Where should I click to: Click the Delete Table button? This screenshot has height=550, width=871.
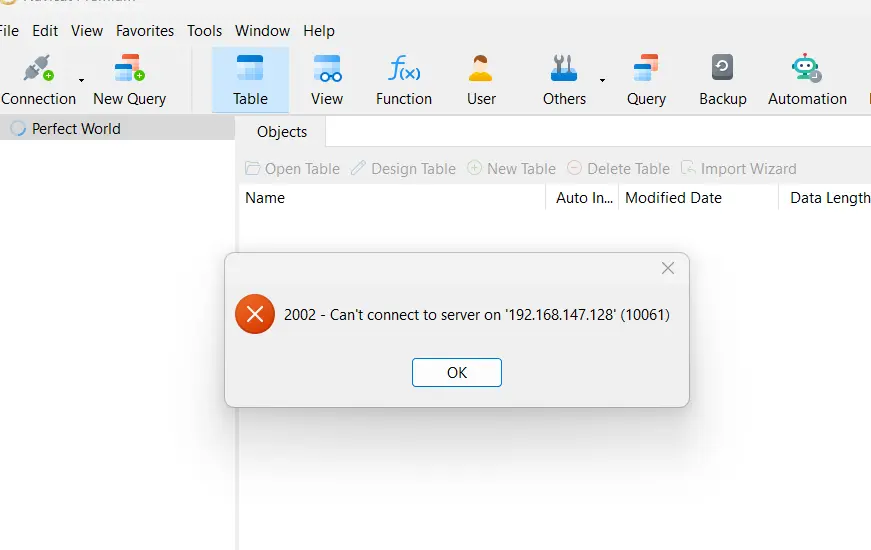(x=618, y=168)
